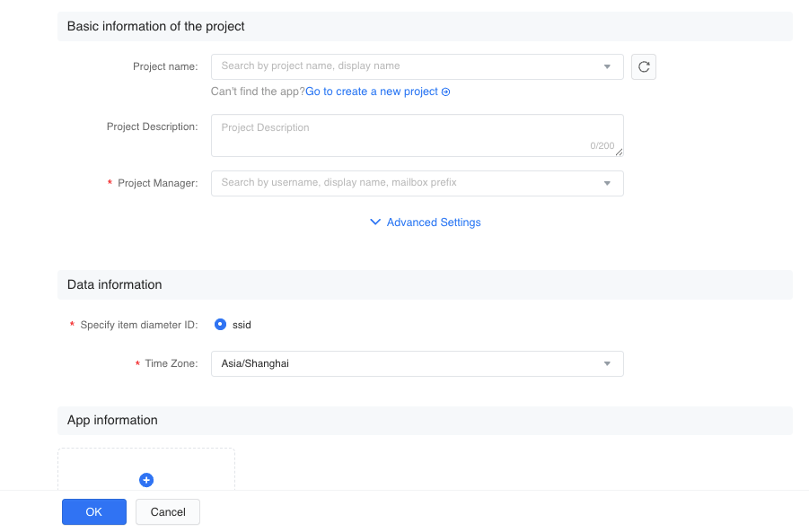
Task: Confirm with the OK button
Action: point(94,512)
